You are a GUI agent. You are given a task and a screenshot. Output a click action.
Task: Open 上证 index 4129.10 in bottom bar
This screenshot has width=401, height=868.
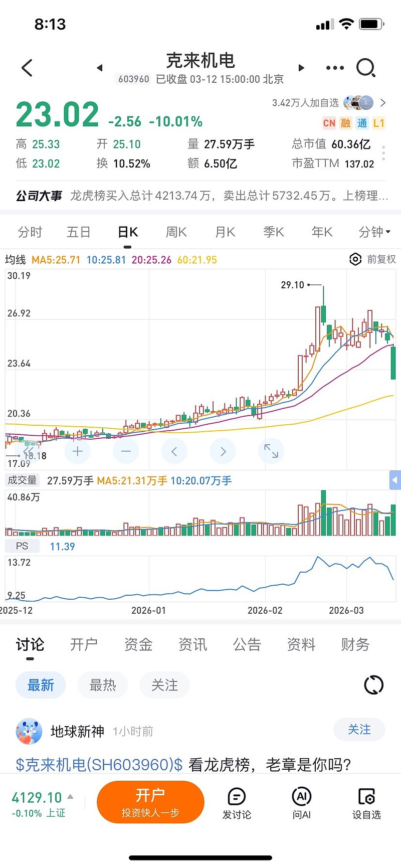click(x=39, y=803)
